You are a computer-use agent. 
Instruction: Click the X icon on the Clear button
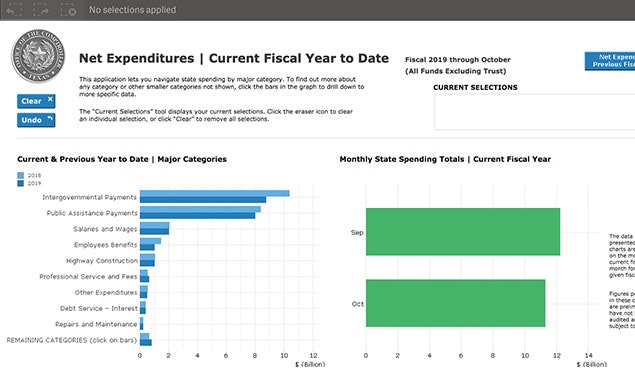[x=50, y=99]
